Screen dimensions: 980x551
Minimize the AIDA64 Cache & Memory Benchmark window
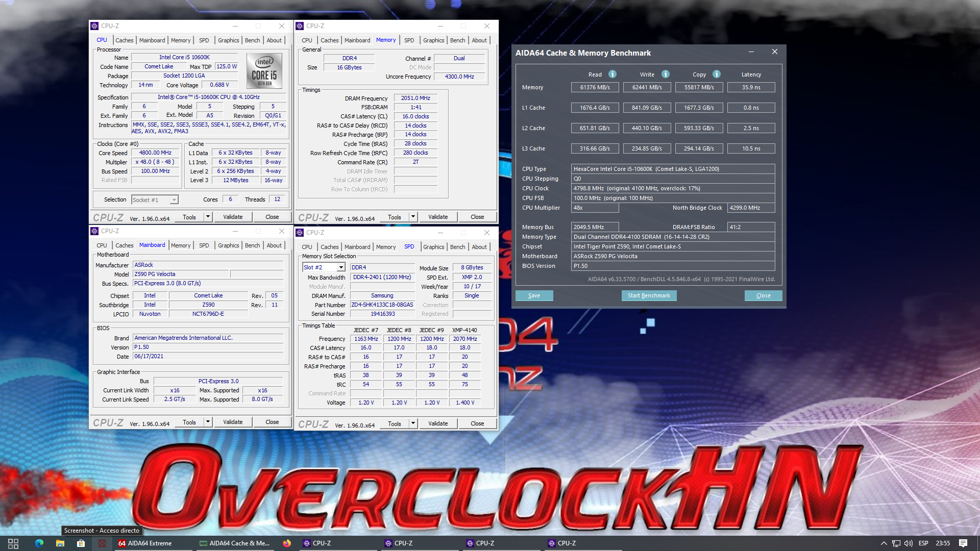click(x=751, y=52)
